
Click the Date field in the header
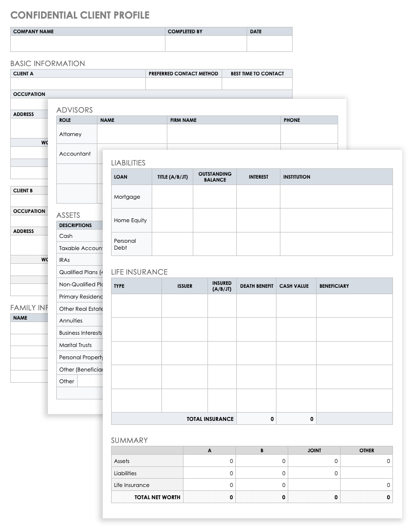click(x=269, y=44)
